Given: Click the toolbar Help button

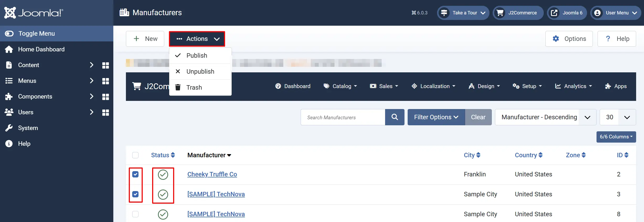Looking at the screenshot, I should pyautogui.click(x=617, y=39).
